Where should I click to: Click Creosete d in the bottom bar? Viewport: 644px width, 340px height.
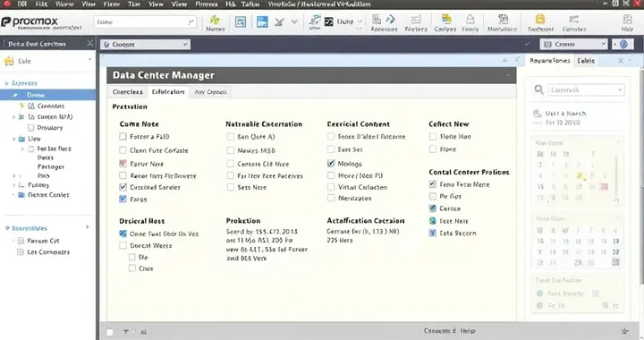(440, 330)
